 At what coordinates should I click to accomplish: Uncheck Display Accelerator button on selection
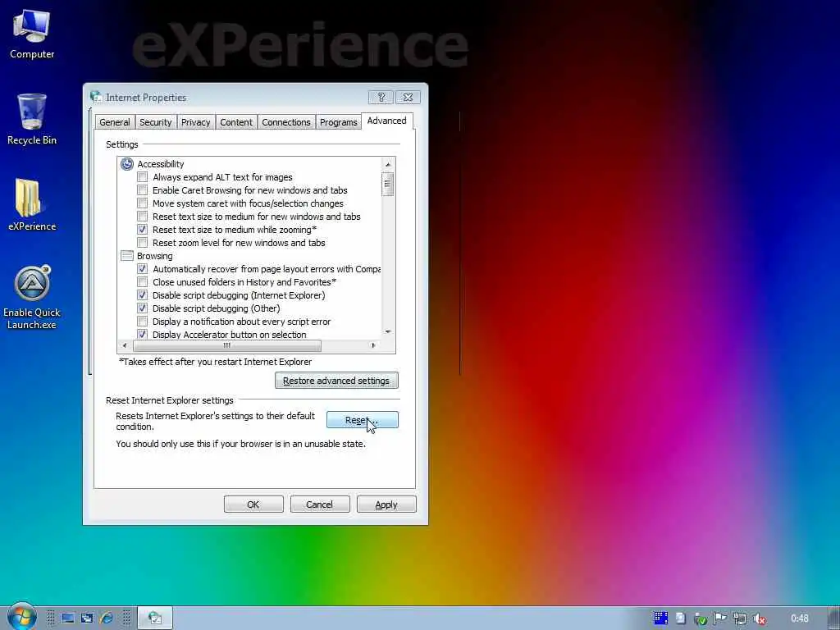[142, 335]
